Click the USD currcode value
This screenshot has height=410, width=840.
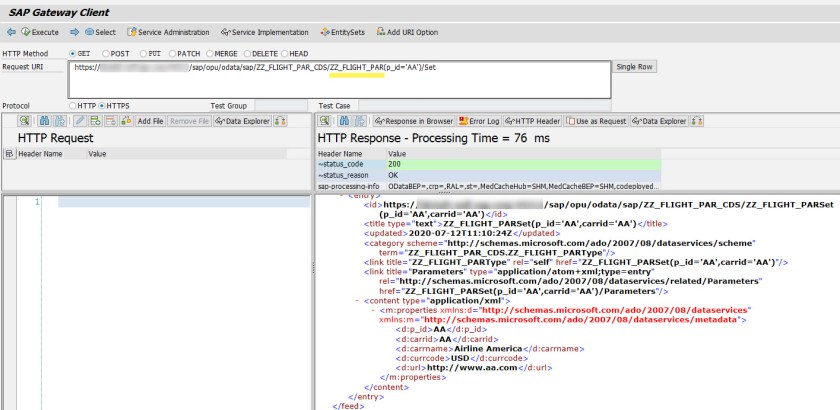click(x=460, y=358)
